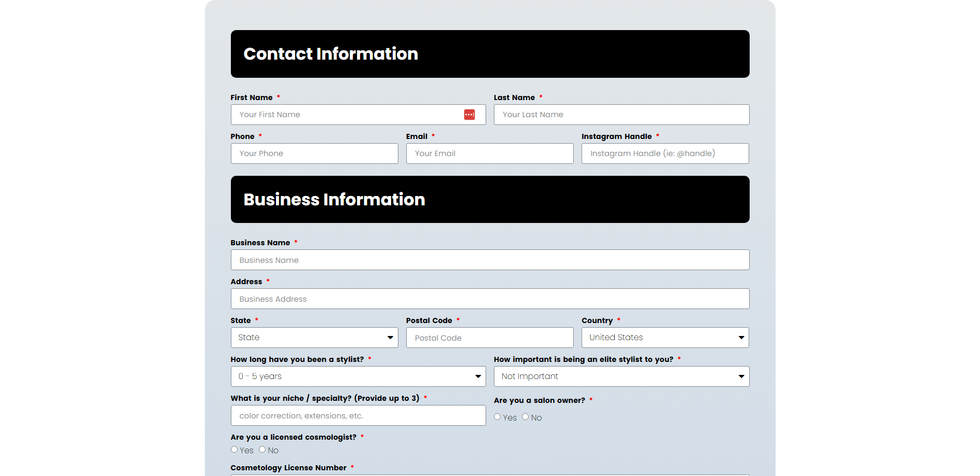The image size is (980, 476).
Task: Open the State dropdown
Action: tap(314, 338)
